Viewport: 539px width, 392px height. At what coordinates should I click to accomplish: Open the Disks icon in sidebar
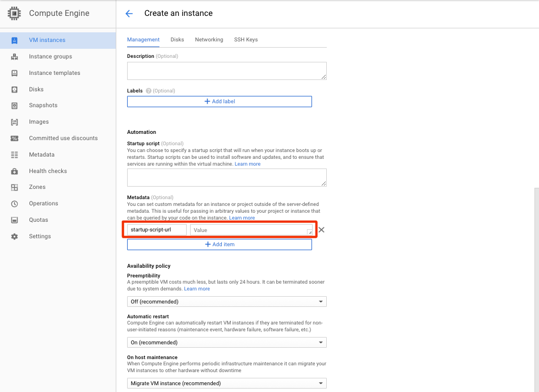(x=15, y=90)
